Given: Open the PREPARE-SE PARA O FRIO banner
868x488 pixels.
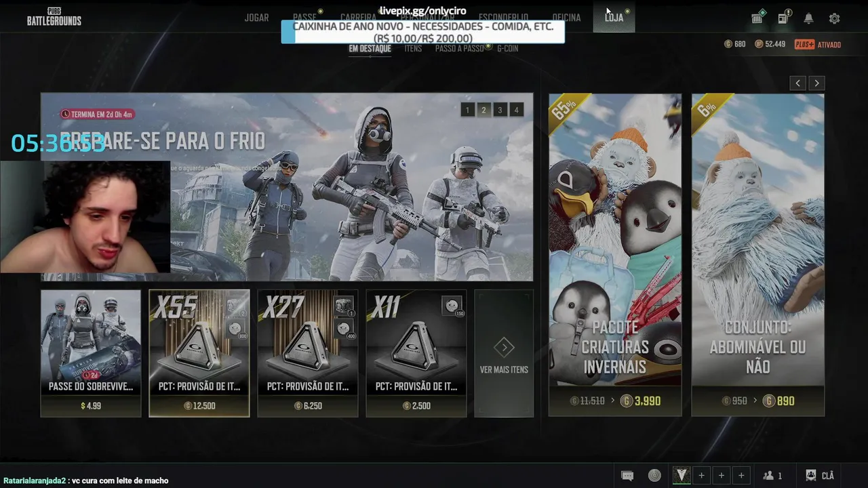Looking at the screenshot, I should pos(287,187).
